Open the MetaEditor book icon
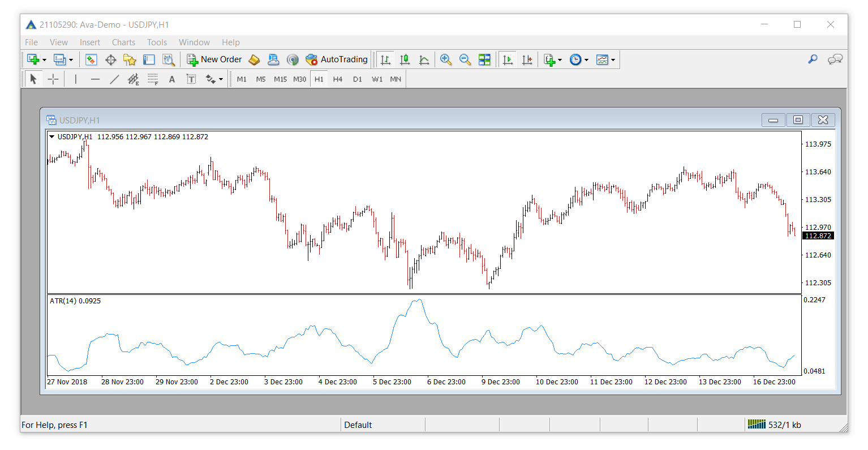The height and width of the screenshot is (450, 868). (x=255, y=59)
